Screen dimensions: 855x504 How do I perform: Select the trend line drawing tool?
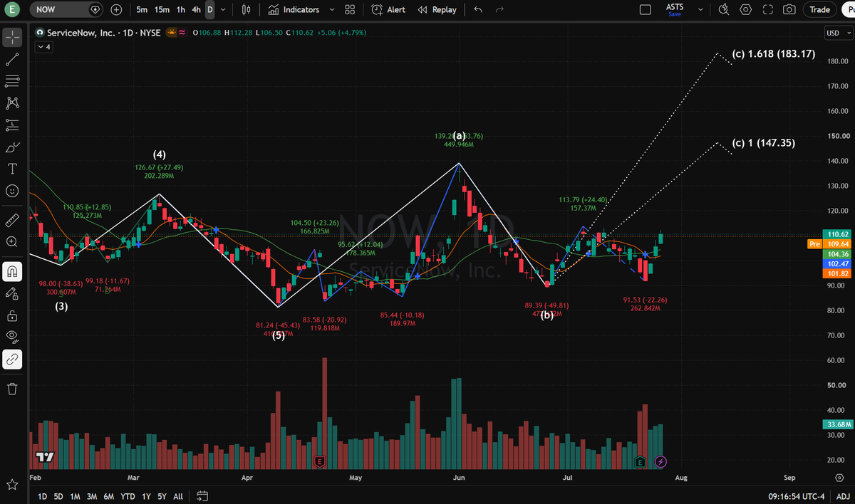coord(12,60)
